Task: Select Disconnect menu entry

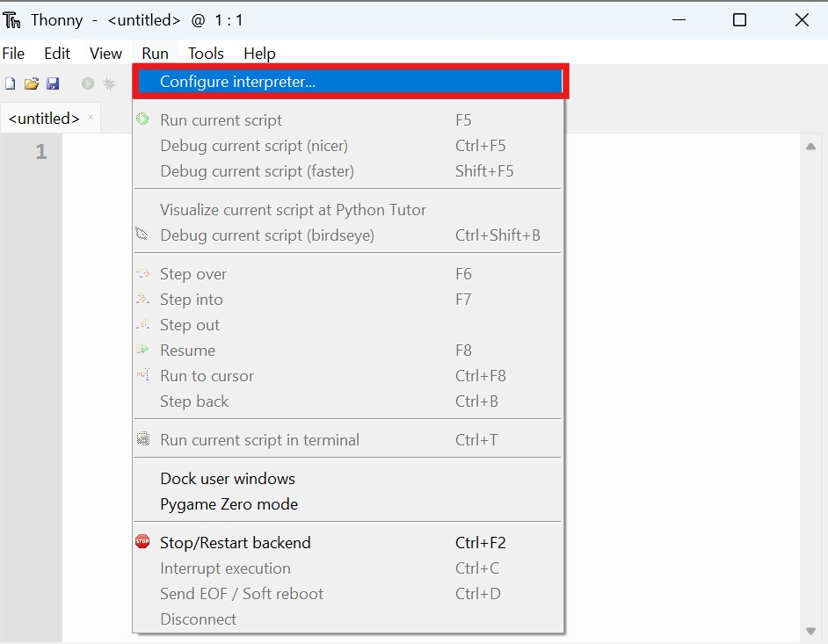Action: pyautogui.click(x=349, y=619)
